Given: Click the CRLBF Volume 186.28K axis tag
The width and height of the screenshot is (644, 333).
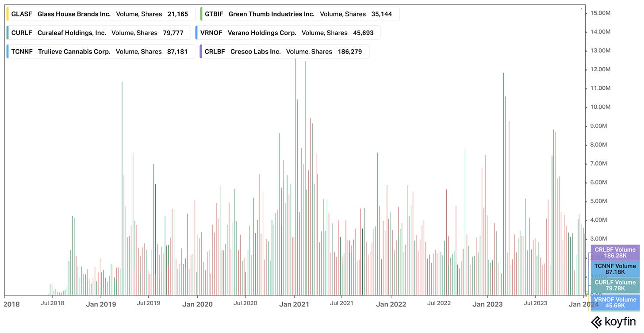Looking at the screenshot, I should pos(615,253).
